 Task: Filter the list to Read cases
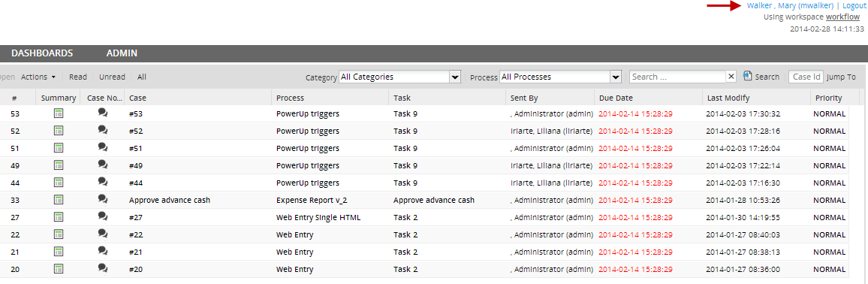[78, 77]
